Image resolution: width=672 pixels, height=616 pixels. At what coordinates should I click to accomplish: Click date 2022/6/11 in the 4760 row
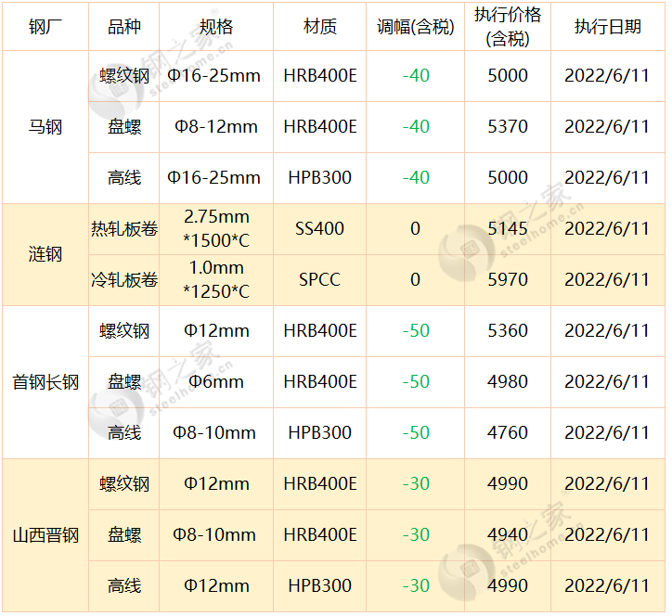point(608,433)
